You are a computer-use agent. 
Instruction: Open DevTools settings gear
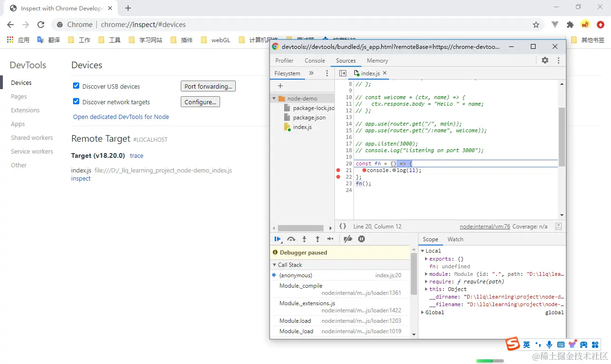coord(545,60)
